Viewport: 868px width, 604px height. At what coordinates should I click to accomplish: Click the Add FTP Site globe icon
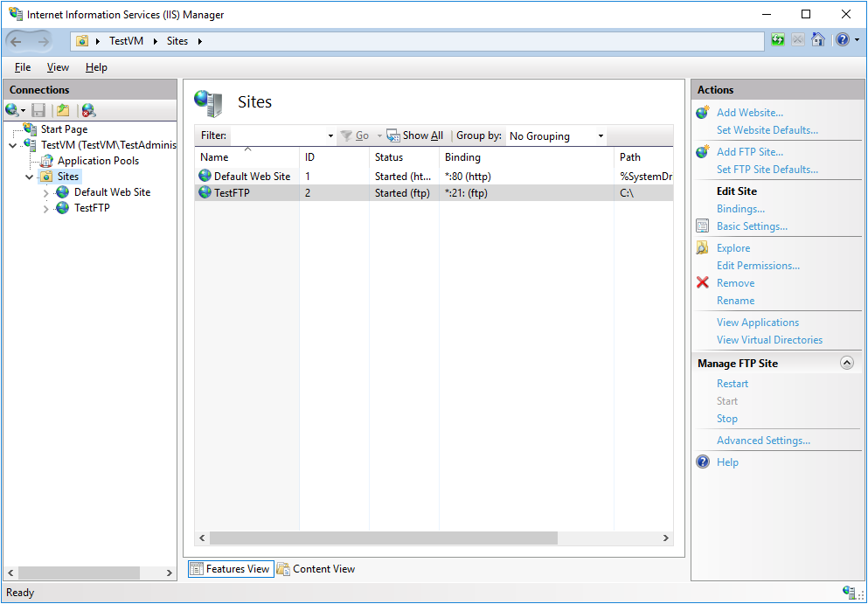(x=703, y=152)
